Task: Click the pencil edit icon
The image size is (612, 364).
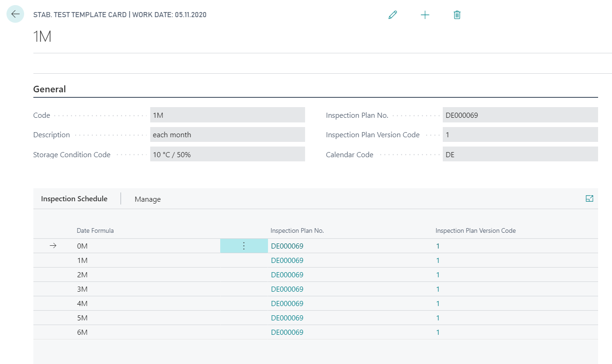Action: [x=393, y=15]
